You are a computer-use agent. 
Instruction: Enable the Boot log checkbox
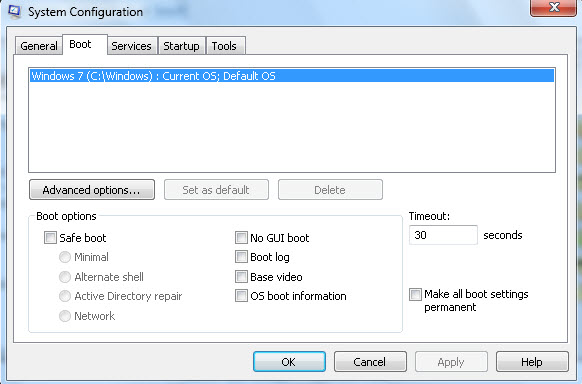(x=241, y=257)
